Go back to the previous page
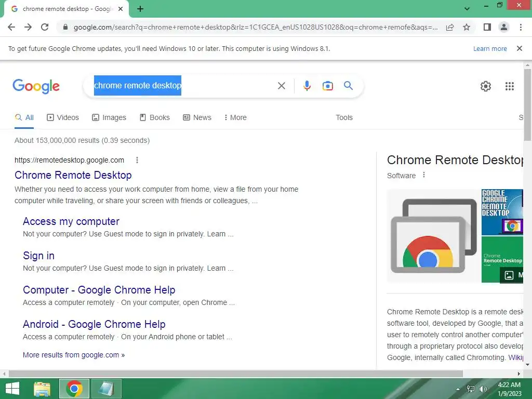 coord(11,27)
